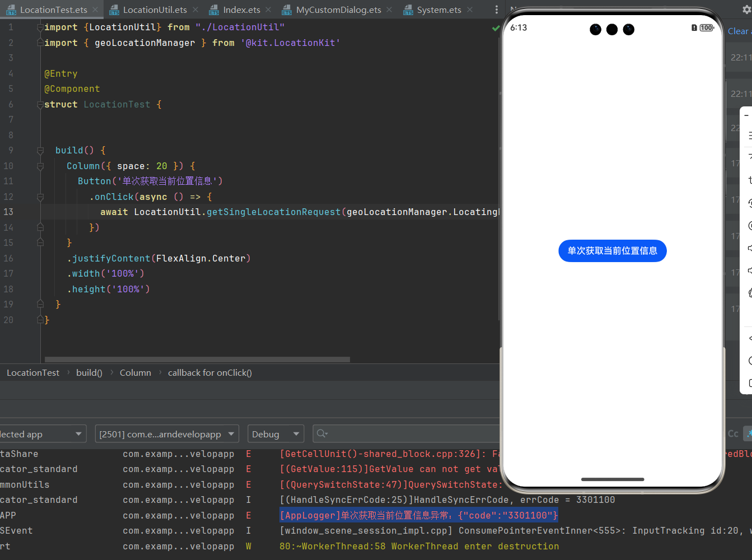
Task: Select the window_scene_session_impl.cpp log line
Action: tap(515, 530)
